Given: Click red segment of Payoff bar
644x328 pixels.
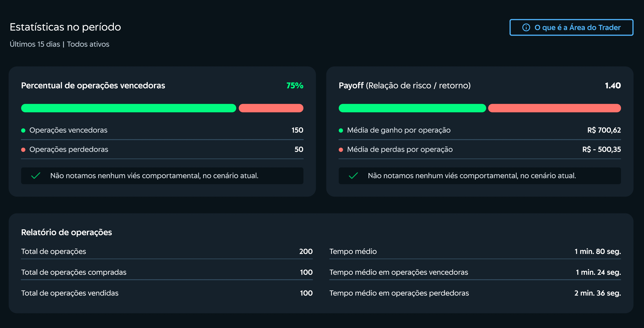Looking at the screenshot, I should pyautogui.click(x=555, y=108).
